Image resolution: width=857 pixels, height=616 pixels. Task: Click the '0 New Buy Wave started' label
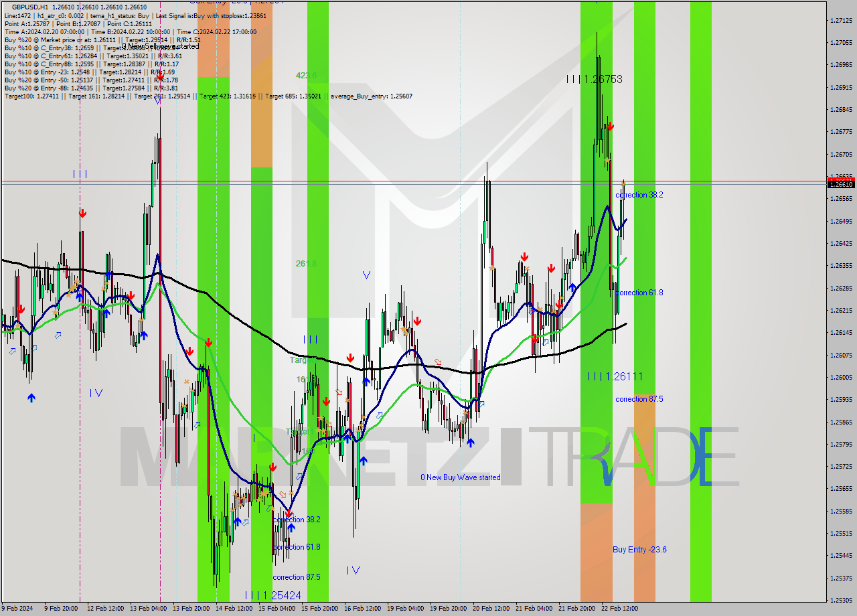[460, 477]
